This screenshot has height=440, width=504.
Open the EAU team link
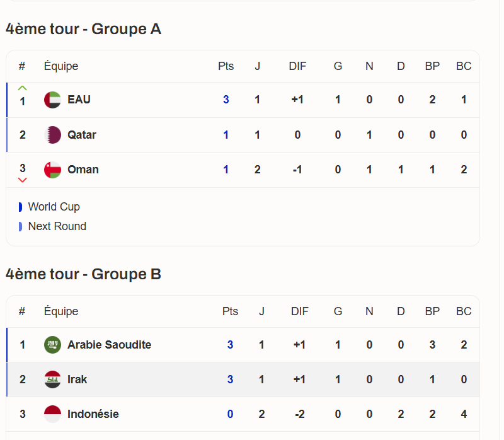(x=79, y=100)
